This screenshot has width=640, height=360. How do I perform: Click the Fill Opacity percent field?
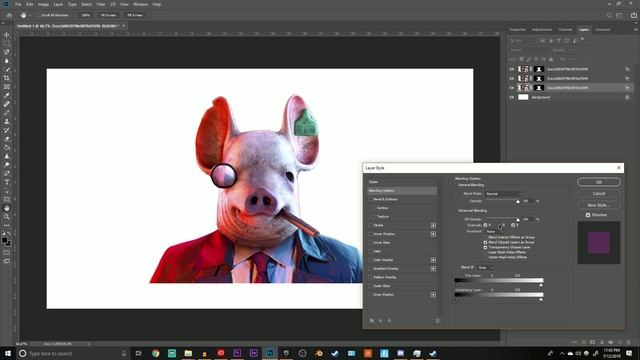[528, 219]
